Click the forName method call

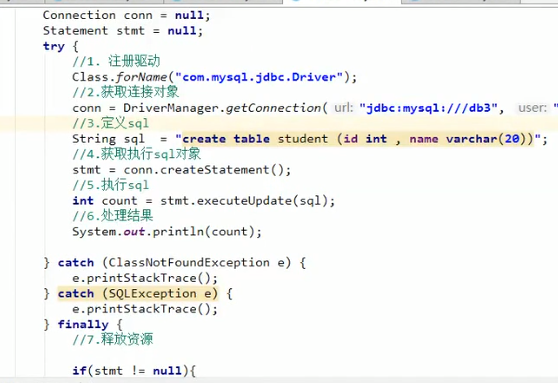point(141,77)
